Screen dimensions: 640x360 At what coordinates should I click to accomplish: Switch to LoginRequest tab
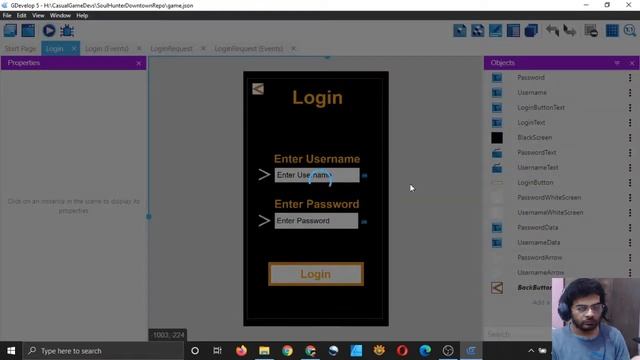pyautogui.click(x=171, y=49)
